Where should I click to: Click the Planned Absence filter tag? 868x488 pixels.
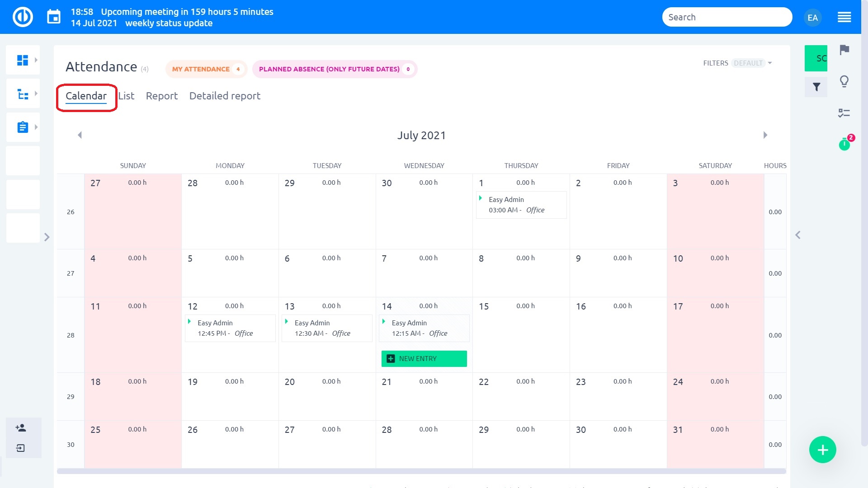[335, 69]
